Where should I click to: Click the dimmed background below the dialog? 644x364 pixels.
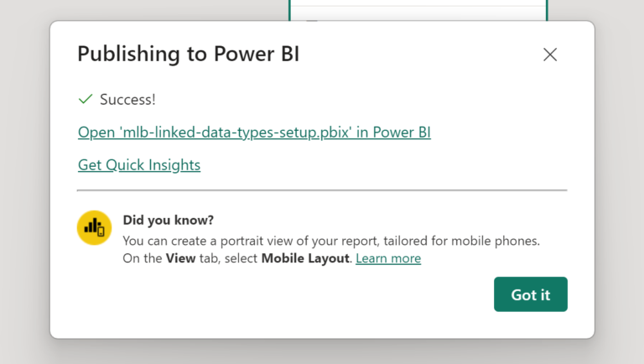point(322,352)
